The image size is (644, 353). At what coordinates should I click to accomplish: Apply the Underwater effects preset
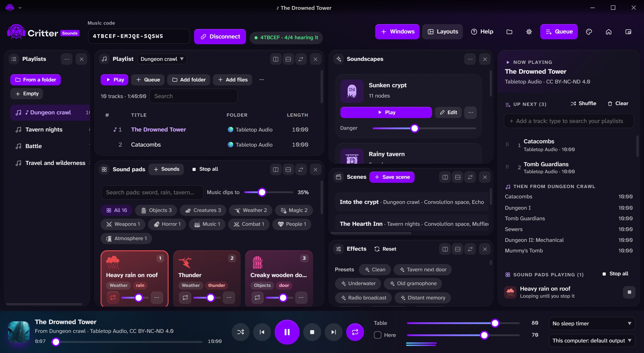(358, 283)
